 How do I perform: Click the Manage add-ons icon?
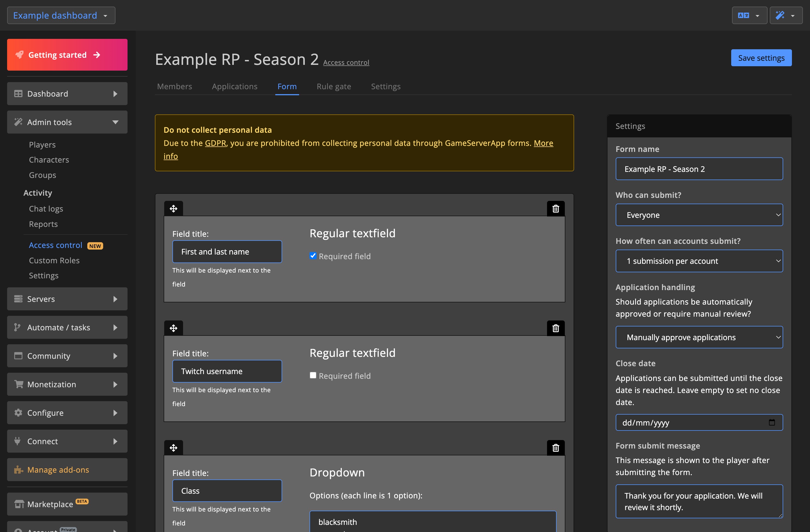coord(18,469)
